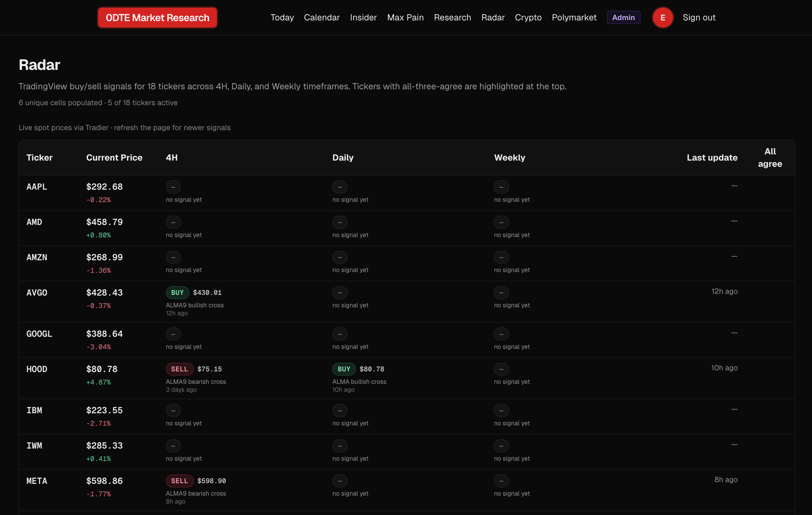
Task: Click the IBM Daily no-signal dash pill
Action: point(340,410)
